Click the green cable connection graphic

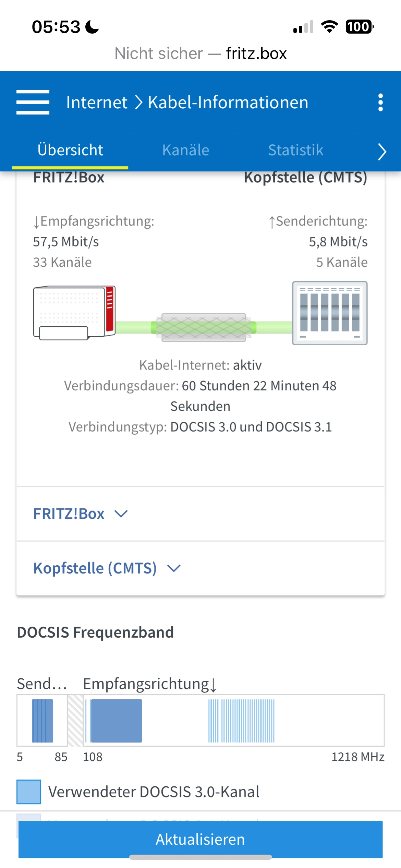(x=204, y=327)
